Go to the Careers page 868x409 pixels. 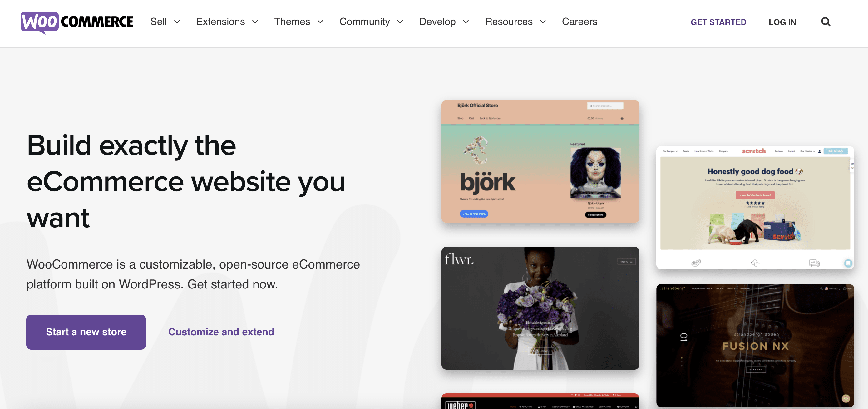point(579,22)
